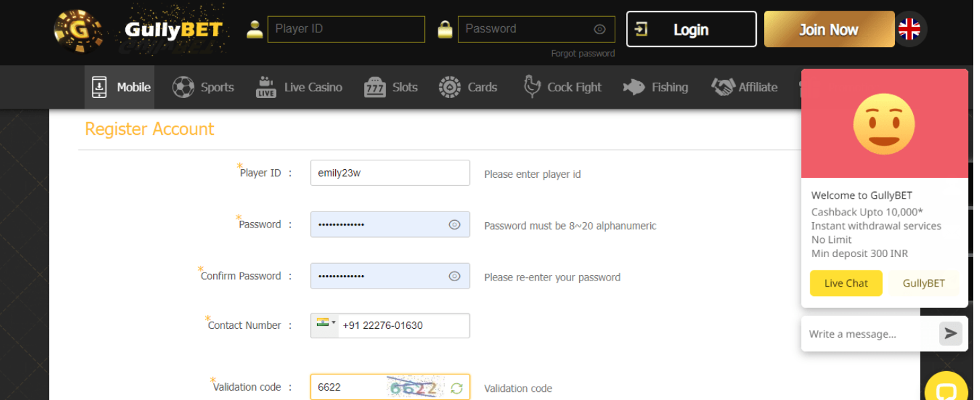Open the Slots menu tab
The height and width of the screenshot is (400, 980).
(391, 87)
